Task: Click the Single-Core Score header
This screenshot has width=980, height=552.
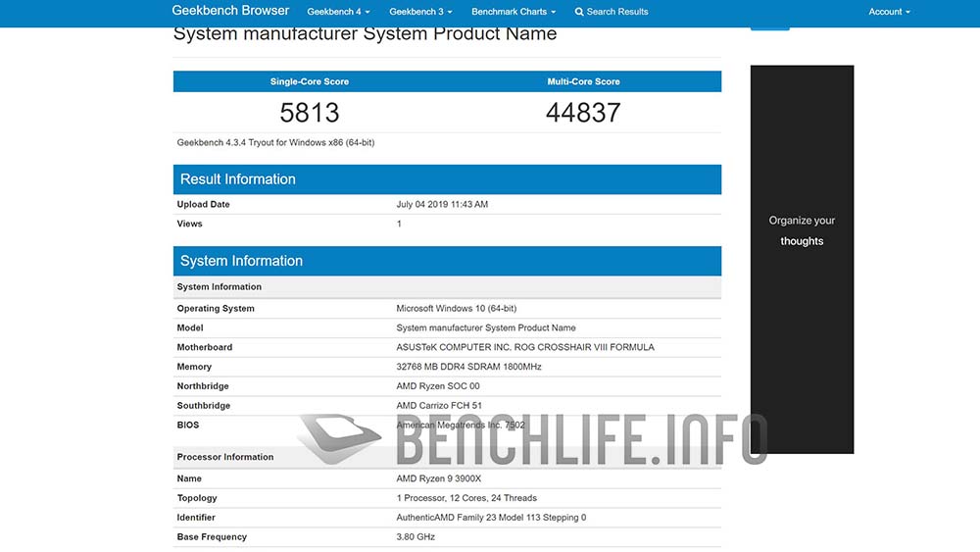Action: (x=310, y=82)
